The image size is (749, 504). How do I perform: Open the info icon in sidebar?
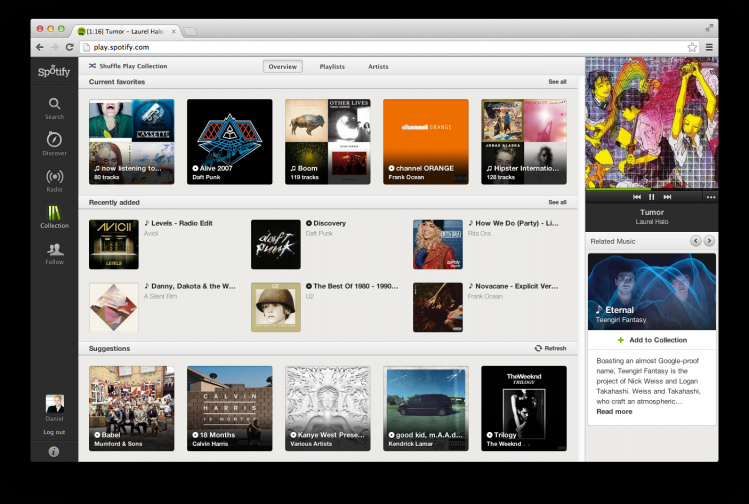(54, 451)
